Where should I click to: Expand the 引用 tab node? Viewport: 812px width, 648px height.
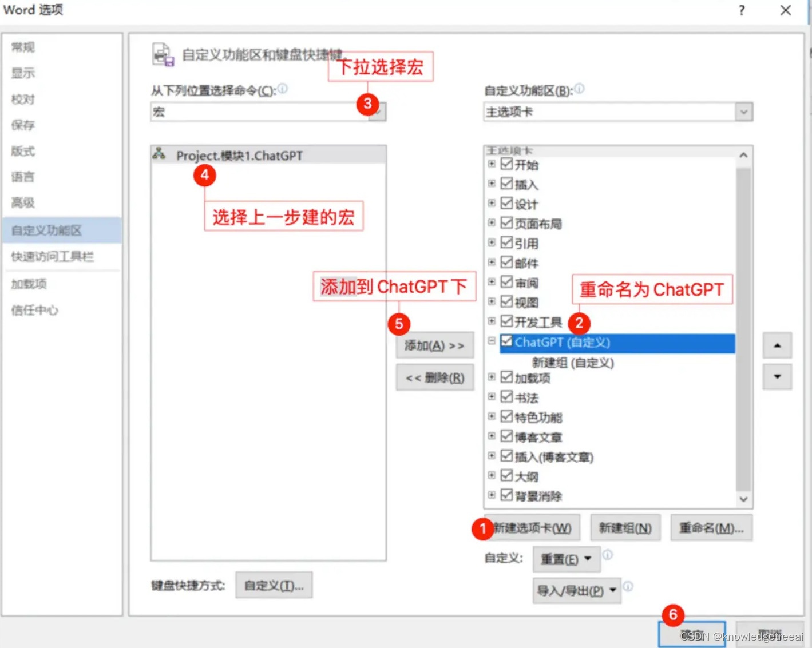click(x=492, y=242)
